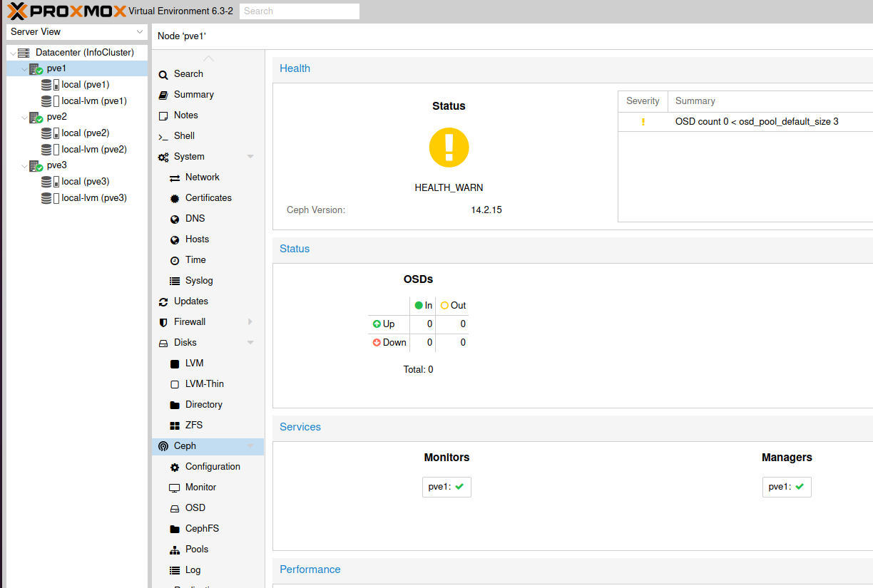The image size is (873, 588).
Task: Open the Syslog list icon entry
Action: coord(175,281)
